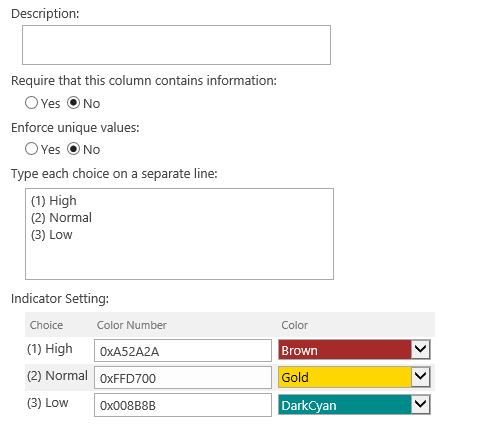Edit the High color number field
Screen dimensions: 477x424
pyautogui.click(x=183, y=351)
